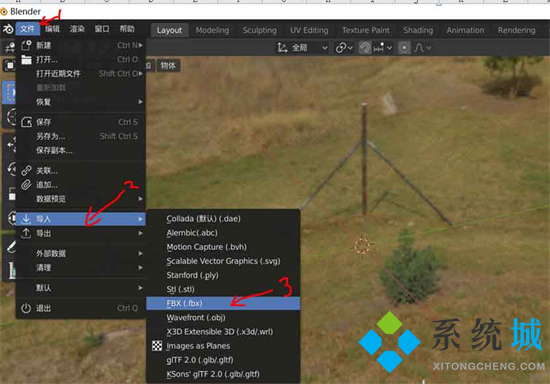
Task: Click the folder icon beside 打开
Action: click(26, 59)
